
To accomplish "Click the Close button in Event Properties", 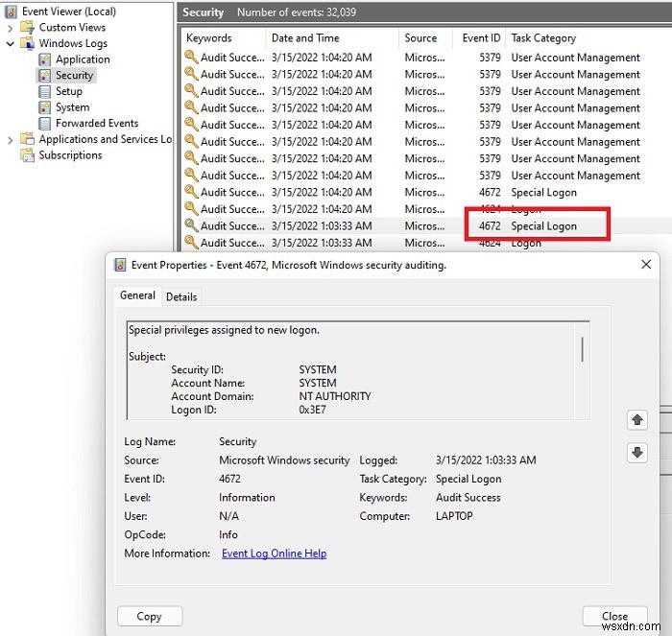I will pos(615,616).
